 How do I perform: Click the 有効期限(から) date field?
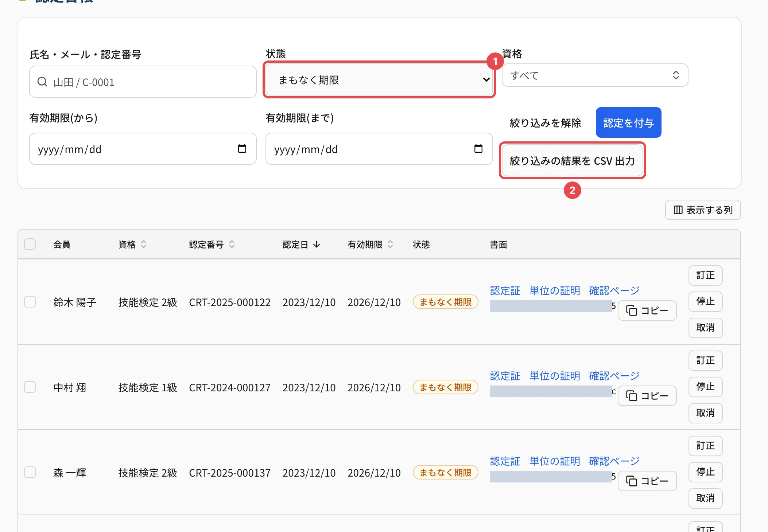(x=143, y=149)
